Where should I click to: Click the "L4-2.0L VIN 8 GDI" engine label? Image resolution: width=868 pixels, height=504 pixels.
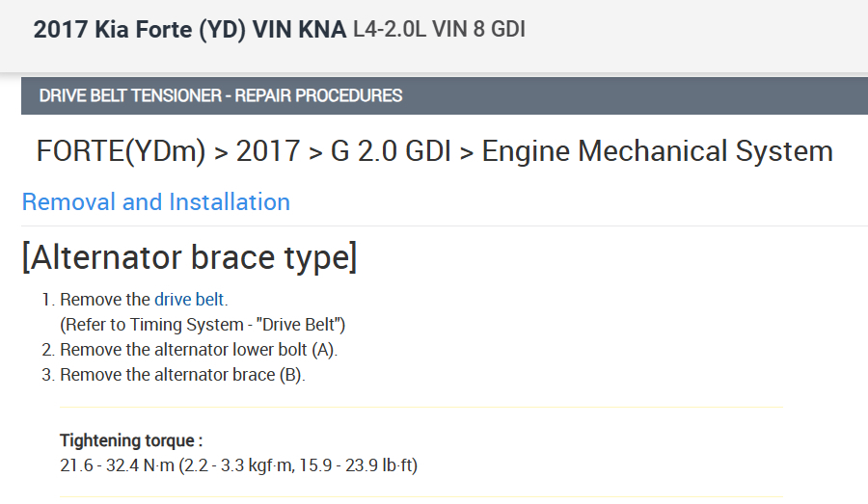pyautogui.click(x=439, y=29)
